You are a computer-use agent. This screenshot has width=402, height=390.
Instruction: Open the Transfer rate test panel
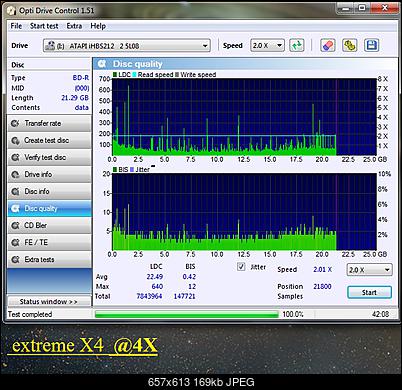click(49, 123)
